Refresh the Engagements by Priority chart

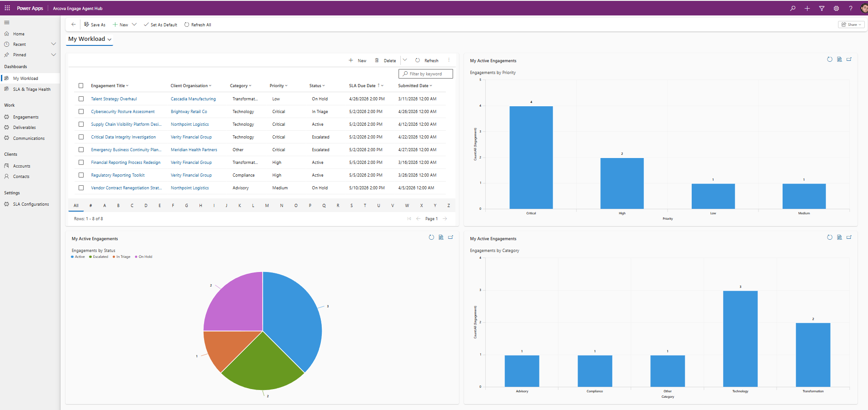[x=829, y=59]
